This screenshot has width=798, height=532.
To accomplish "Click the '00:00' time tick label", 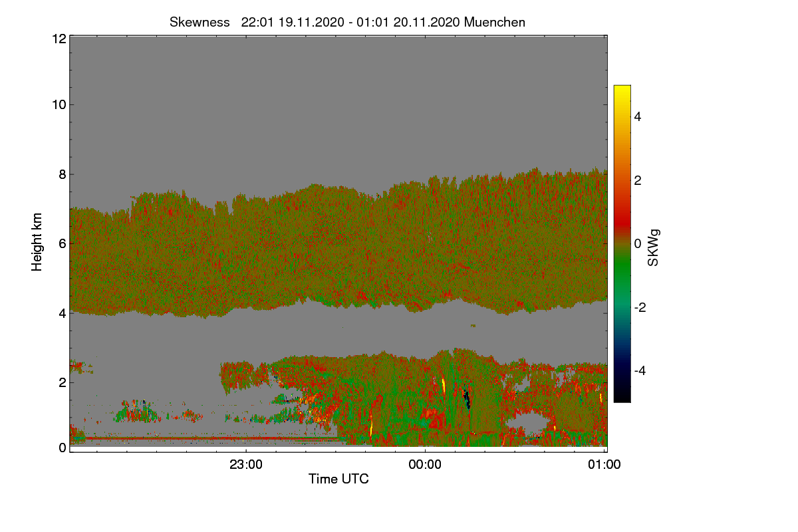I will (425, 465).
